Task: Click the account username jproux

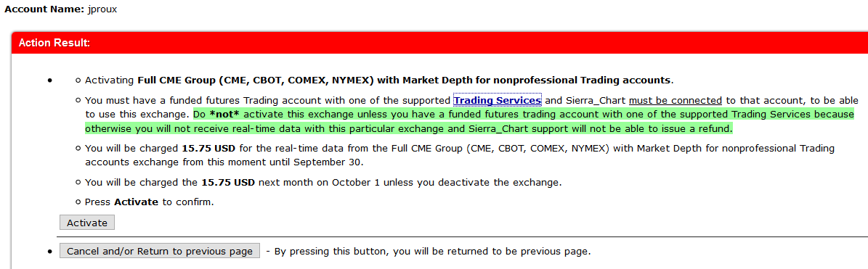Action: tap(102, 10)
